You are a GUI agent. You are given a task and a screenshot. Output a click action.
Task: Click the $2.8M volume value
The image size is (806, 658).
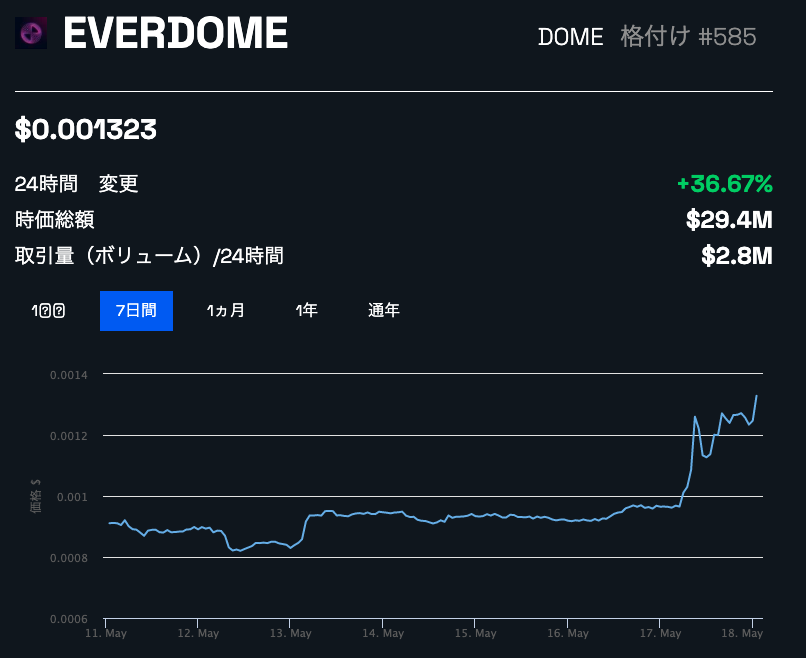click(x=737, y=256)
